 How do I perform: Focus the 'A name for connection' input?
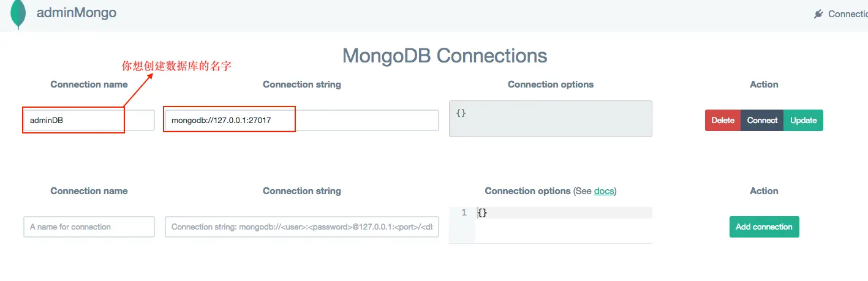89,227
